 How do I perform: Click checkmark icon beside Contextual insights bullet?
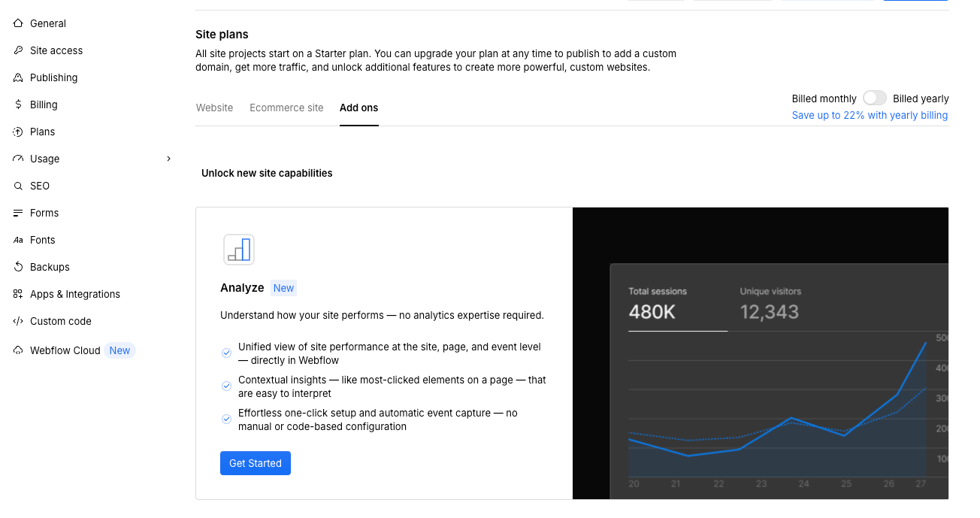click(x=226, y=386)
